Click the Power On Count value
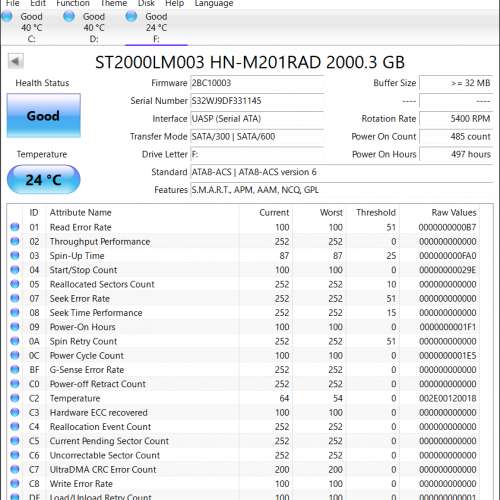Viewport: 500px width, 500px height. 456,137
